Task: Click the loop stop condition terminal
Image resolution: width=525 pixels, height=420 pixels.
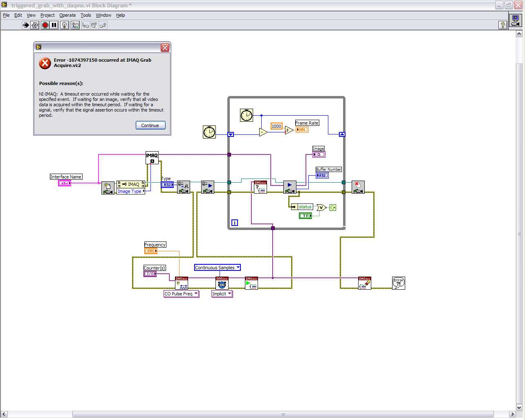Action: point(333,208)
